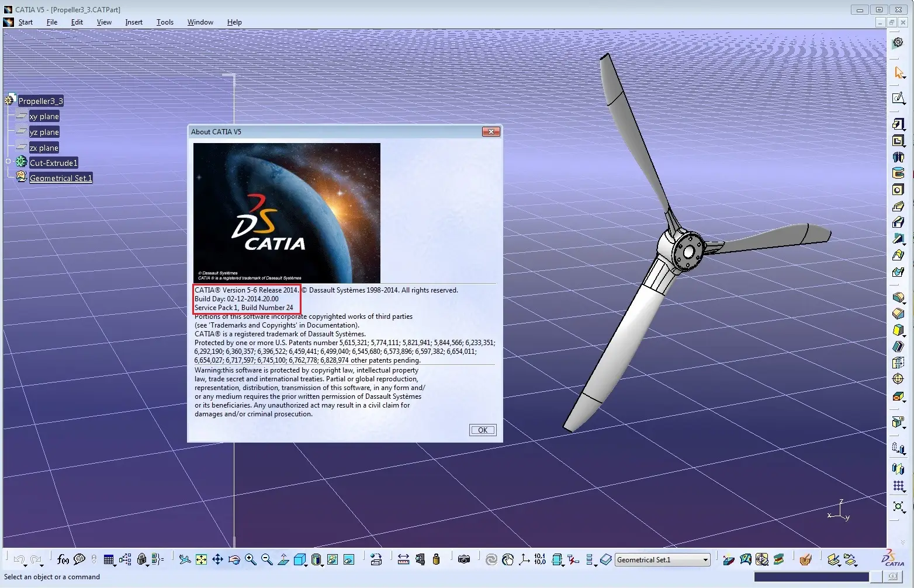Viewport: 914px width, 588px height.
Task: Select the Pan tool icon
Action: (217, 559)
